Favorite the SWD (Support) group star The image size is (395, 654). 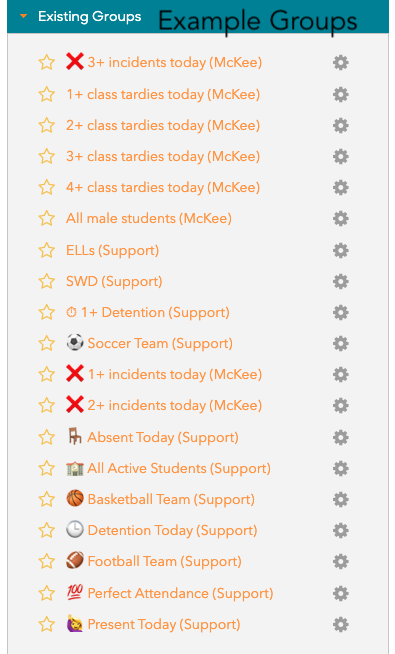click(47, 282)
